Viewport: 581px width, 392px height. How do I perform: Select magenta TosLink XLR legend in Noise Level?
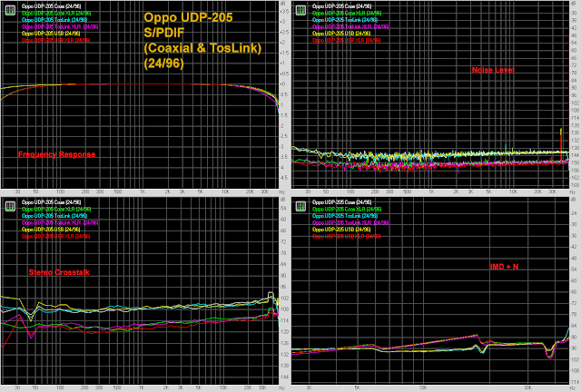click(x=350, y=26)
